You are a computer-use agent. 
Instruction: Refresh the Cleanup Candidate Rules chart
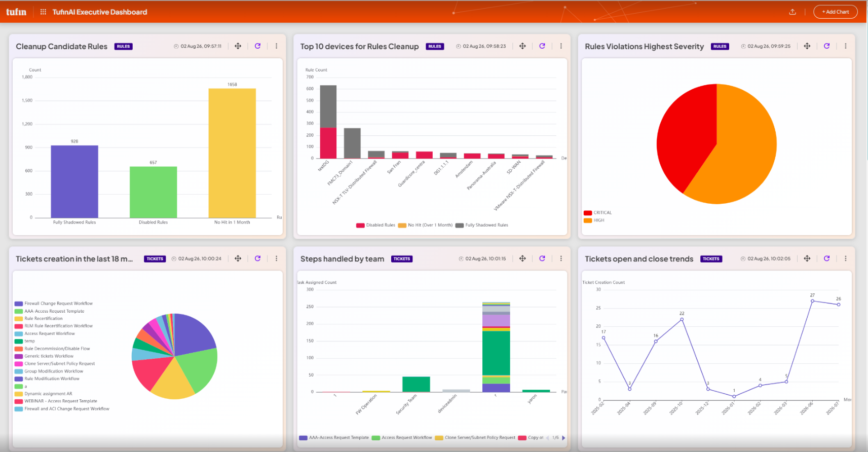257,46
